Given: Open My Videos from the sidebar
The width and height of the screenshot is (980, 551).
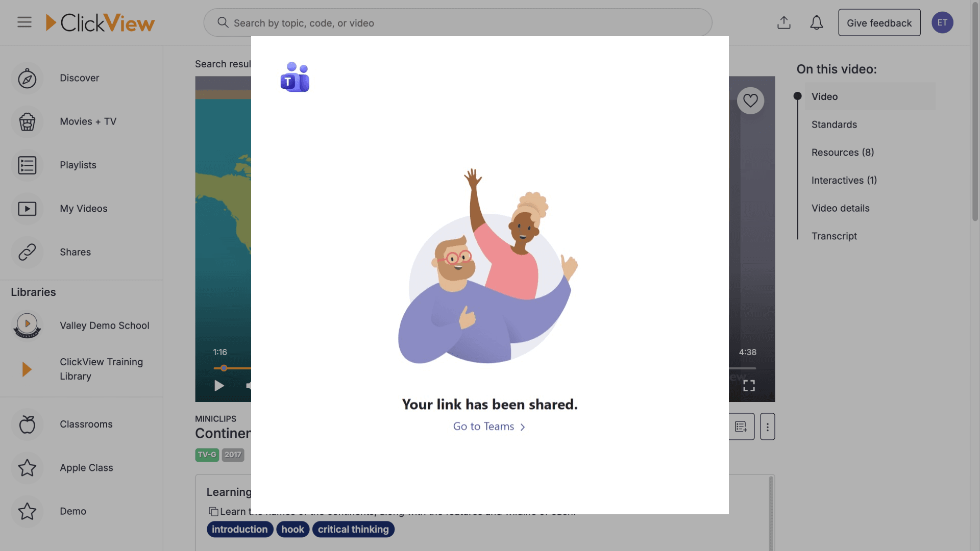Looking at the screenshot, I should pos(27,209).
